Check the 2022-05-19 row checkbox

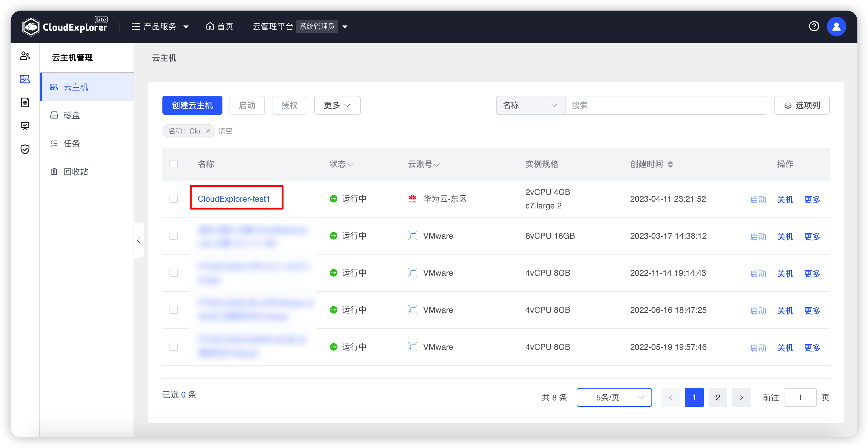pos(174,347)
